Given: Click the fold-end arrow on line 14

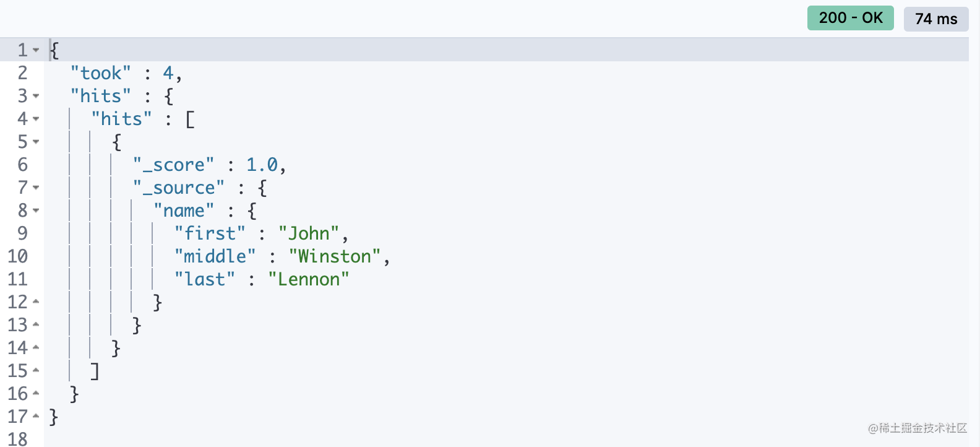Looking at the screenshot, I should click(36, 347).
